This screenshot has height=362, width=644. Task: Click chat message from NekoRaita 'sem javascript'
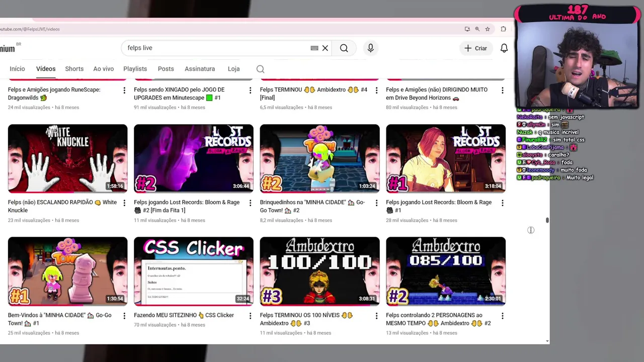click(x=550, y=117)
